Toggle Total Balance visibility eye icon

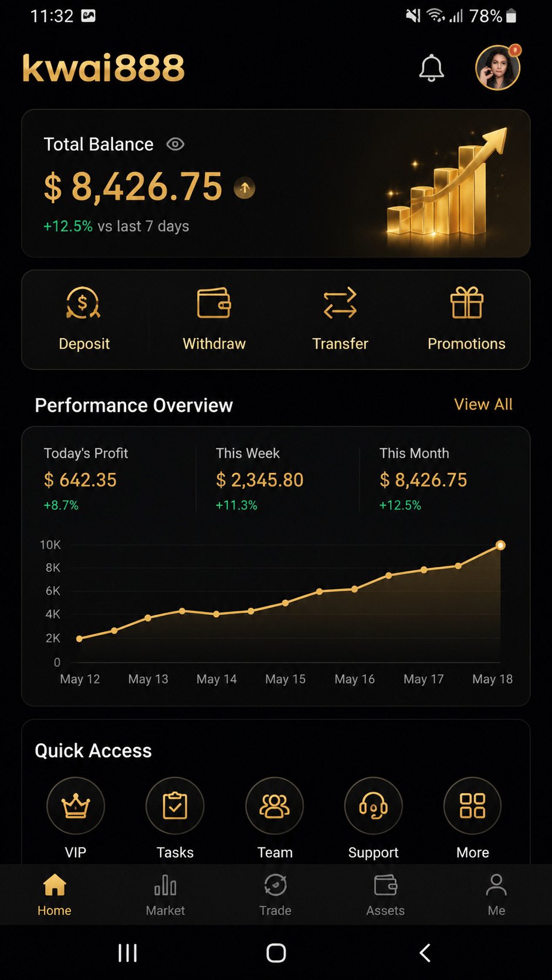(x=175, y=144)
